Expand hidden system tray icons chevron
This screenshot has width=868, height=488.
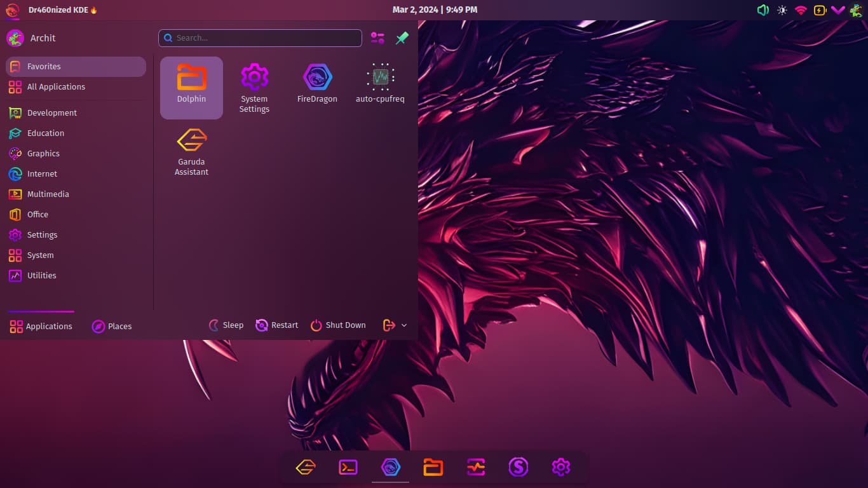838,10
